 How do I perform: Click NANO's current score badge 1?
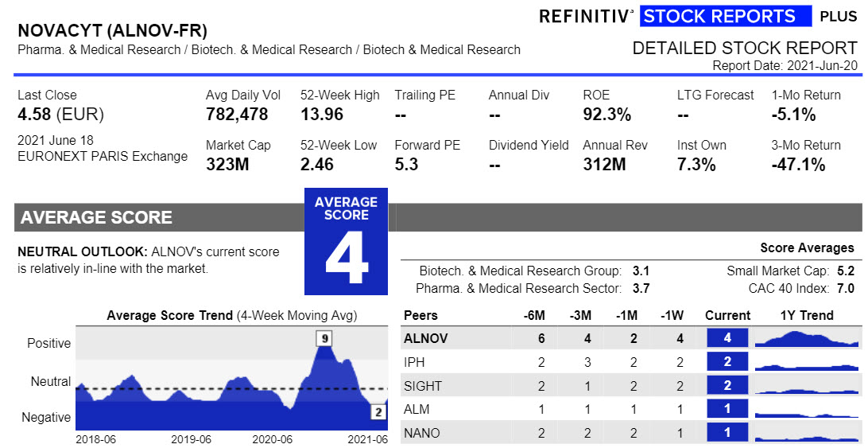click(727, 432)
